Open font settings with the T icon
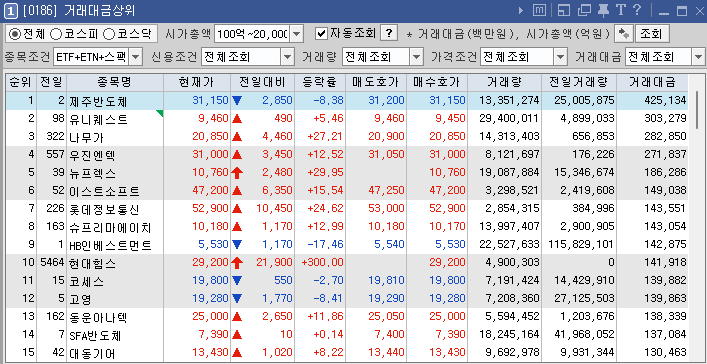The image size is (707, 364). coord(620,10)
